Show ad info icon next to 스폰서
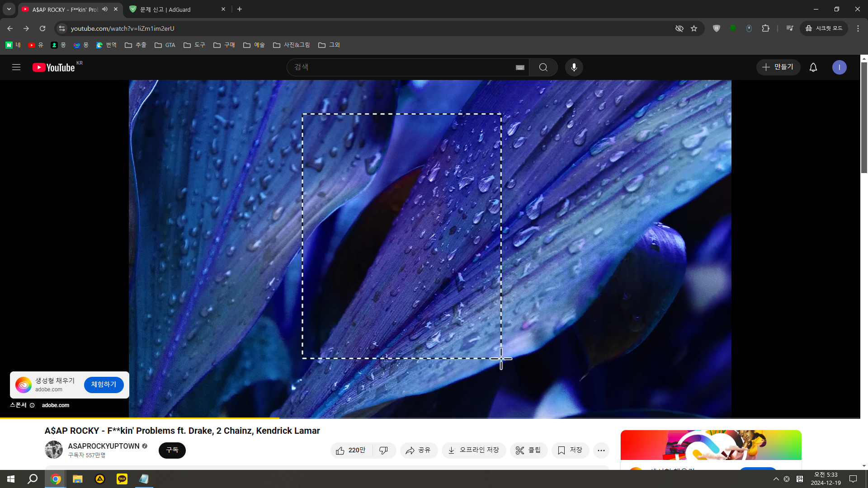This screenshot has width=868, height=488. (32, 405)
